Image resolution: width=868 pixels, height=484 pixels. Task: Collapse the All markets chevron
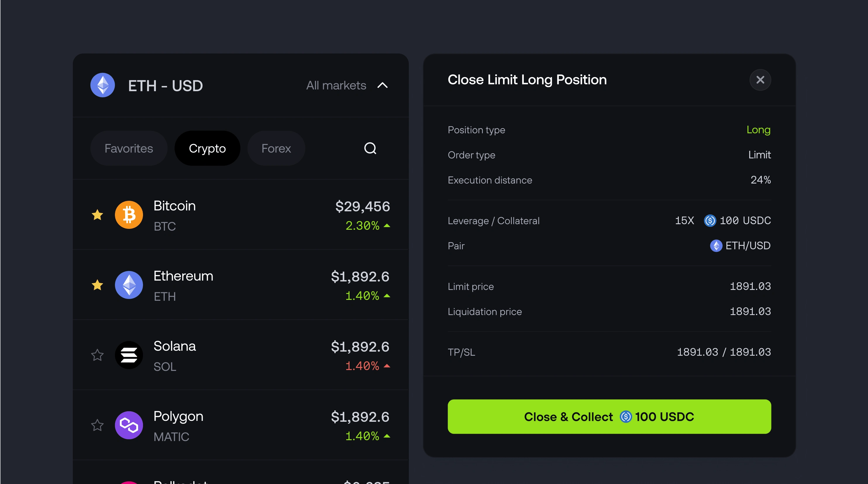tap(383, 86)
